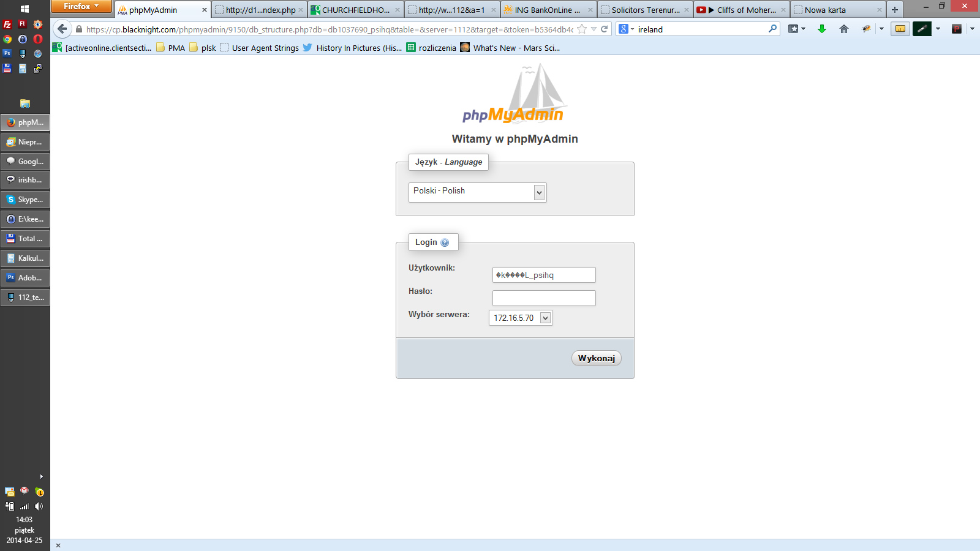Switch to the Total Commander taskbar window
This screenshot has width=980, height=551.
[x=25, y=239]
